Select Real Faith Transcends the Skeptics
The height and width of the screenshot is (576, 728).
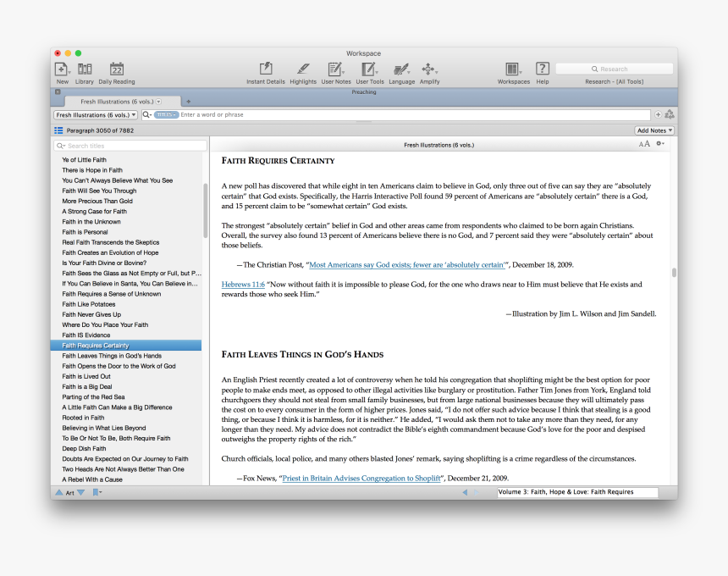[111, 242]
